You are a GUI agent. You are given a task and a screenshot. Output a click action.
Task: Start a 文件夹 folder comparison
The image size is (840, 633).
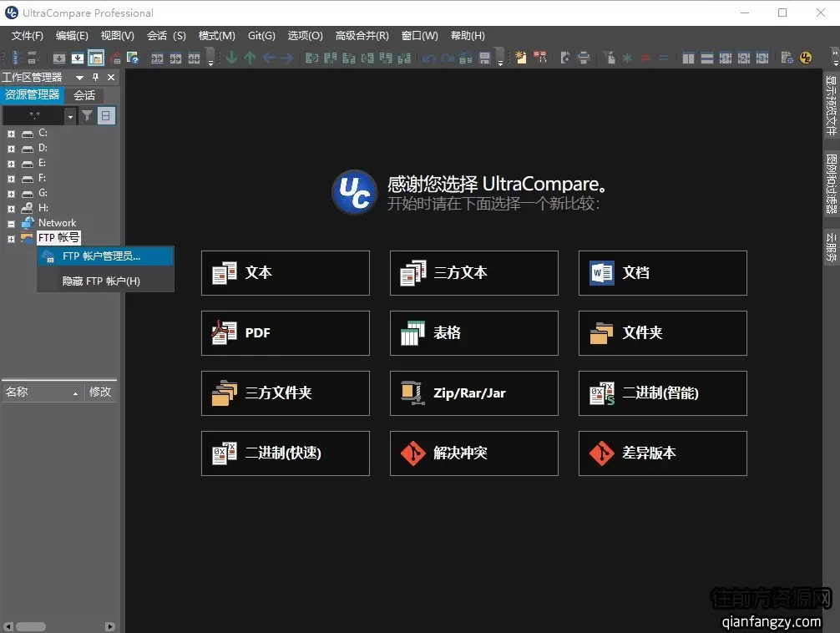coord(663,333)
